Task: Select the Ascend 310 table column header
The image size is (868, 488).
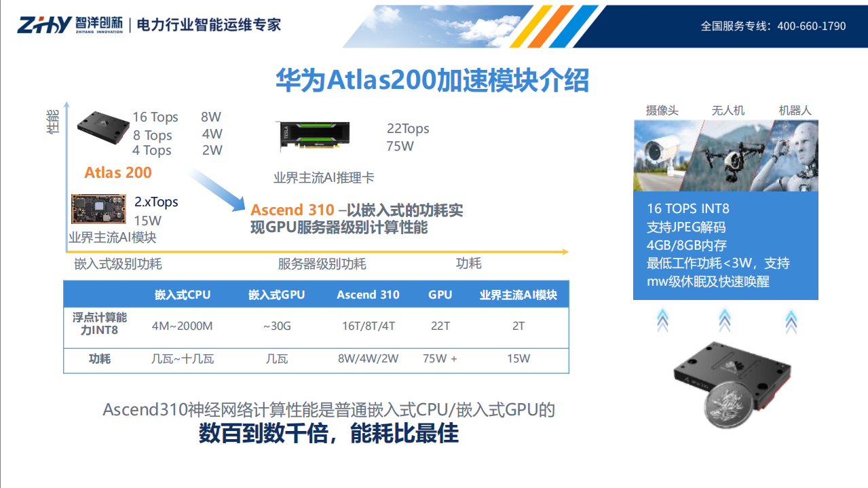Action: [x=369, y=295]
